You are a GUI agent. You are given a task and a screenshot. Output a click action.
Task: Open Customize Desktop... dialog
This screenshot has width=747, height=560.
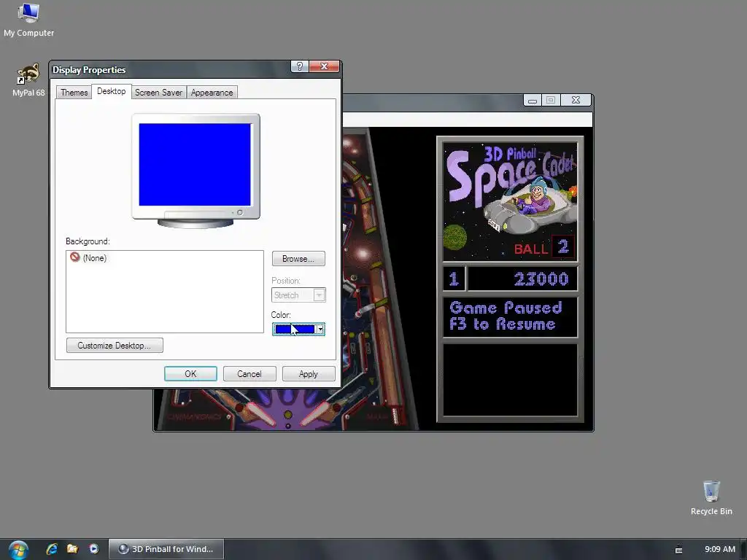pos(115,345)
